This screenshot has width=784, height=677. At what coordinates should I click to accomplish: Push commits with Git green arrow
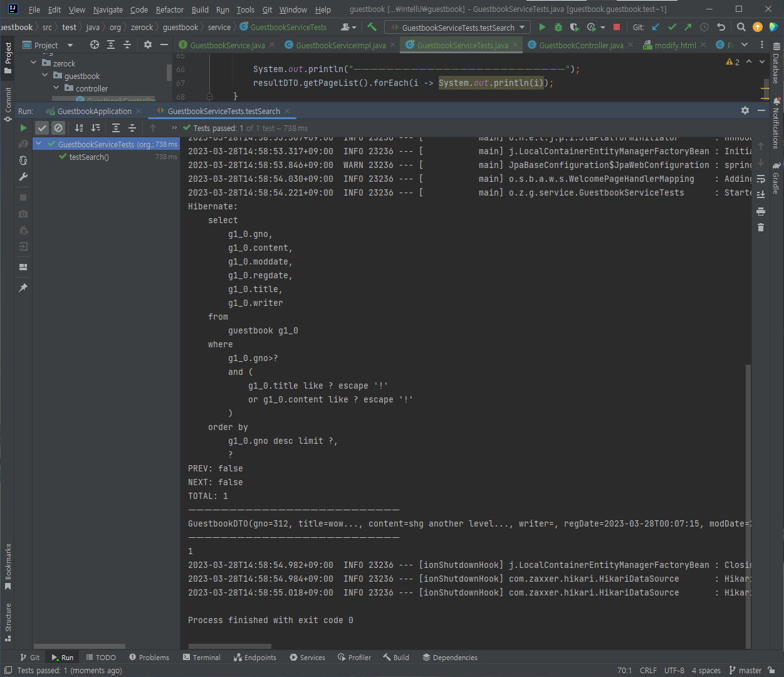tap(688, 27)
